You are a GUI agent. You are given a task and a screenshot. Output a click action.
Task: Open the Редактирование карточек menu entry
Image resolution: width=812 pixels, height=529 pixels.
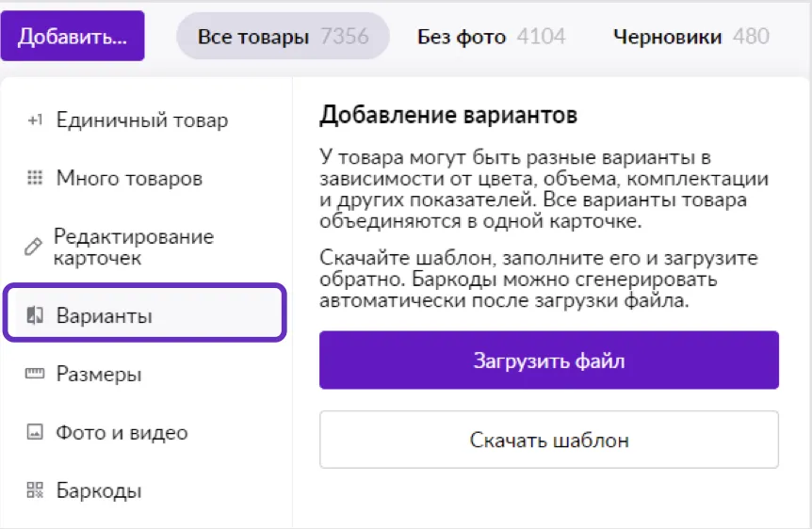coord(133,247)
